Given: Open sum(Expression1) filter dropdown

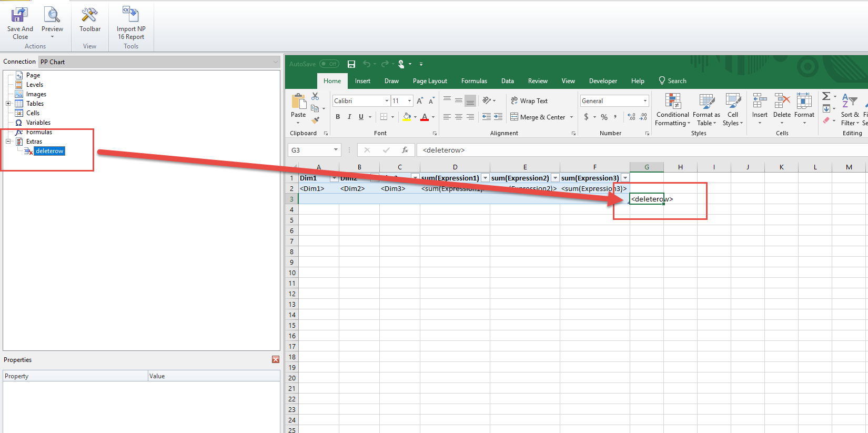Looking at the screenshot, I should [x=485, y=178].
